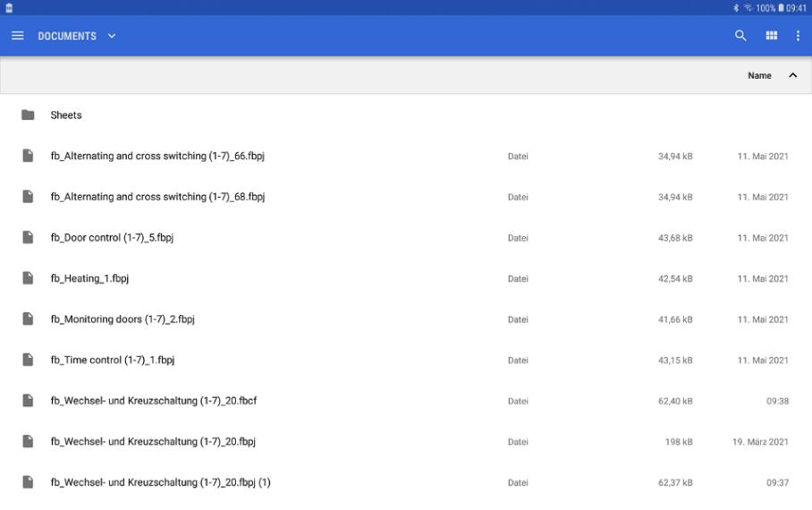Screen dimensions: 812x510
Task: Click Datei type of fb_Heating_1.fbpj row
Action: pyautogui.click(x=518, y=279)
